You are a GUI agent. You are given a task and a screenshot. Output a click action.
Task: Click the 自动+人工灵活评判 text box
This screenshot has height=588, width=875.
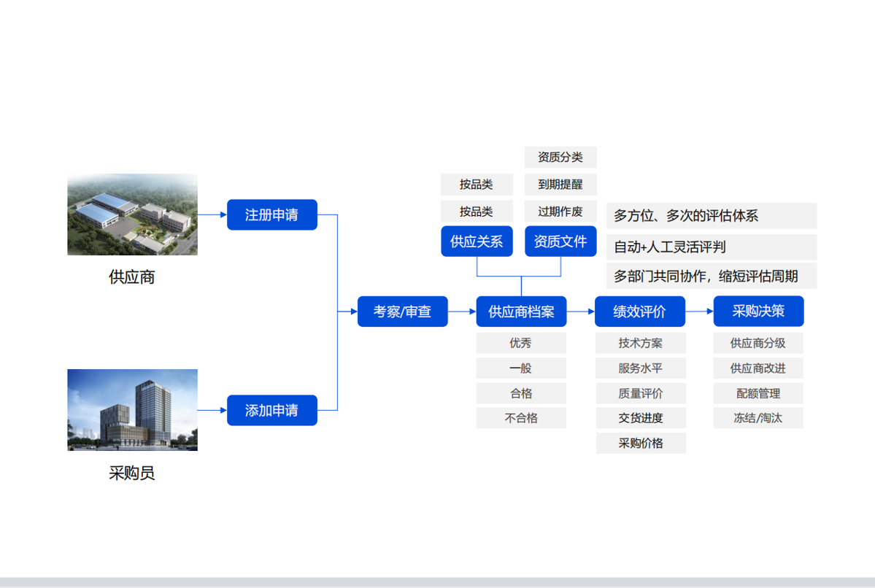point(711,247)
